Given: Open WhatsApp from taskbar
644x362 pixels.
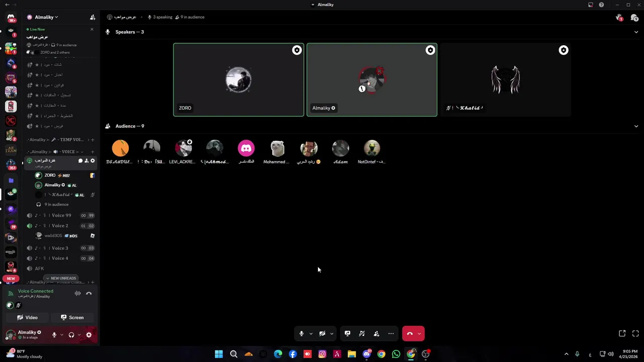Looking at the screenshot, I should tap(396, 354).
